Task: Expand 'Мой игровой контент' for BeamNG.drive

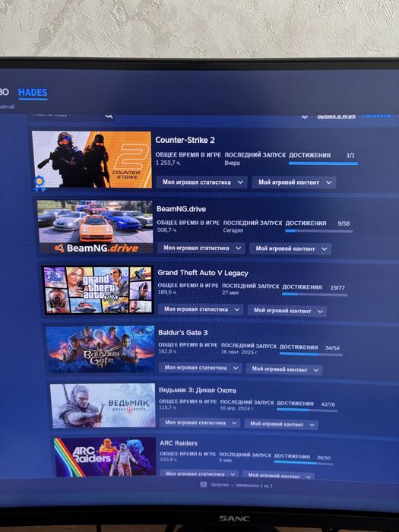Action: tap(290, 249)
